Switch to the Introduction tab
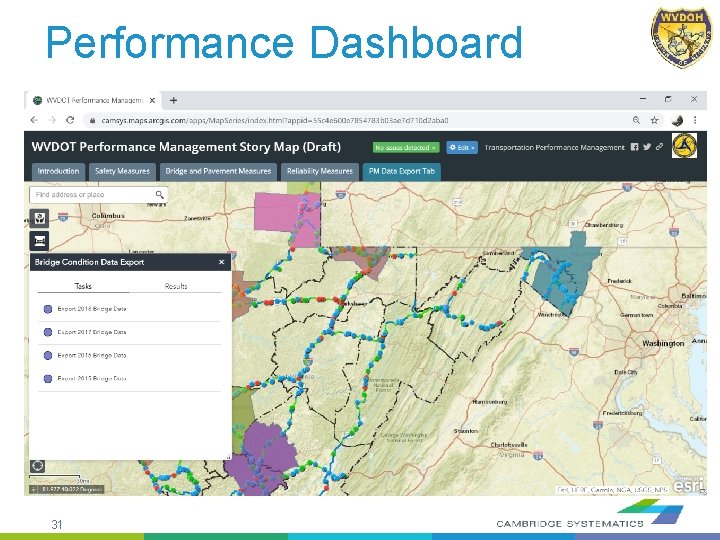The width and height of the screenshot is (720, 540). tap(58, 171)
